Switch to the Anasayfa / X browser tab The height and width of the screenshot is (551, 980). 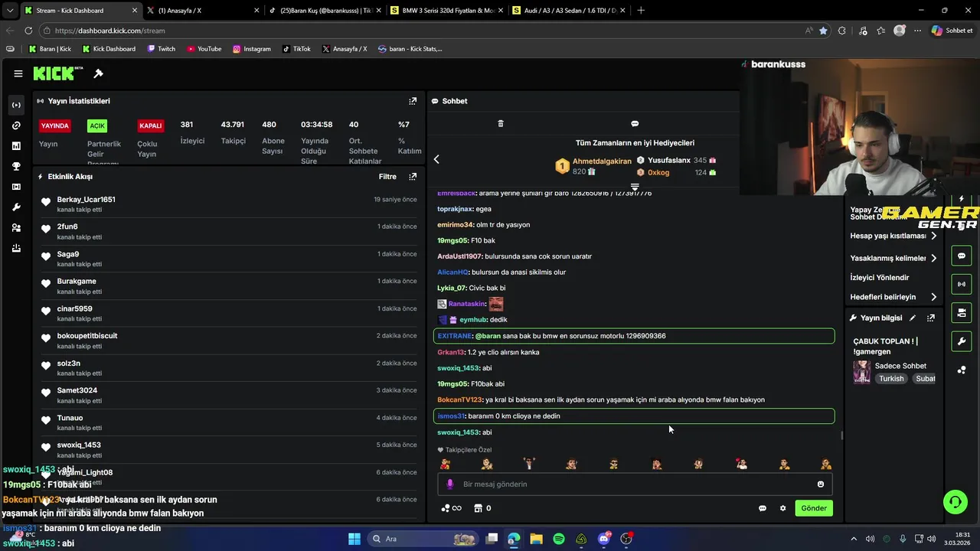click(x=203, y=11)
